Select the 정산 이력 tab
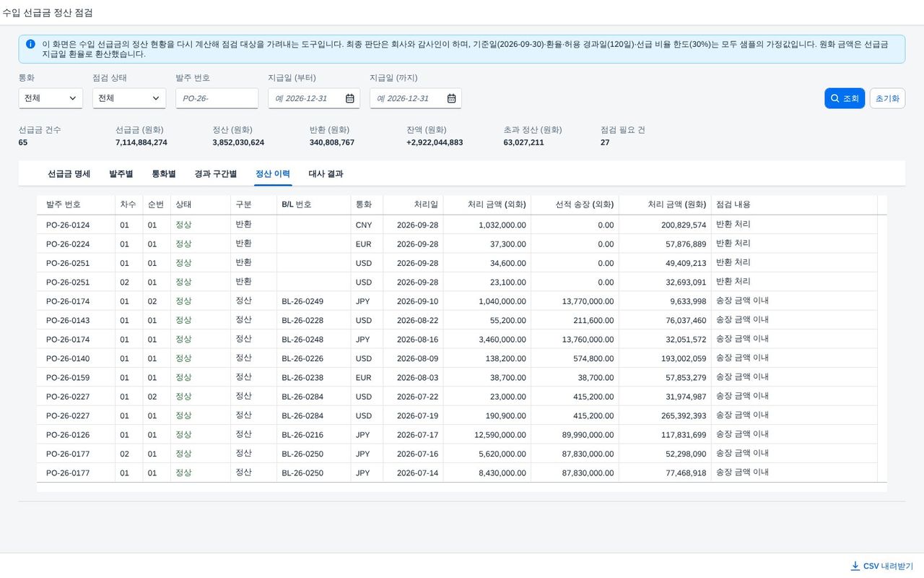This screenshot has height=578, width=924. 273,174
